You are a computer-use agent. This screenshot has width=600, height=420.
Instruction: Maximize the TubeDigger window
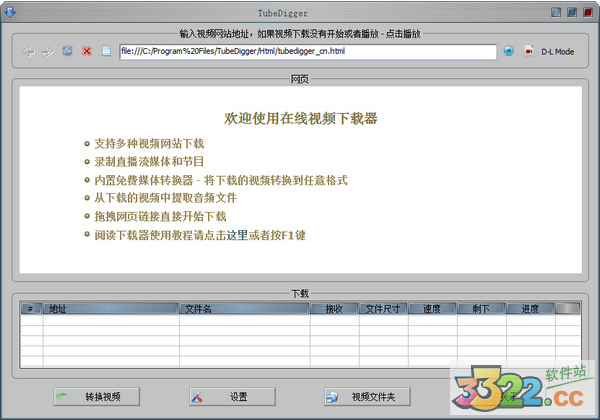(x=572, y=12)
